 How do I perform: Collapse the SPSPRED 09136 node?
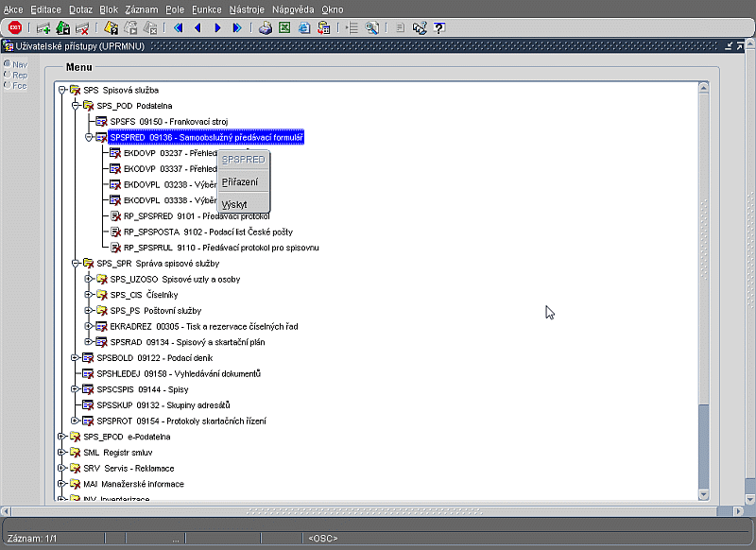click(89, 137)
